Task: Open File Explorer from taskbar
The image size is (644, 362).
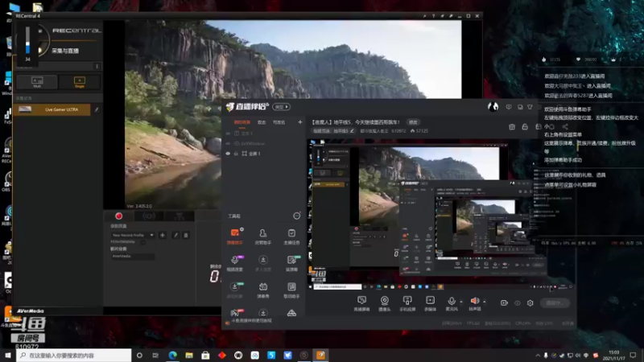Action: tap(189, 355)
